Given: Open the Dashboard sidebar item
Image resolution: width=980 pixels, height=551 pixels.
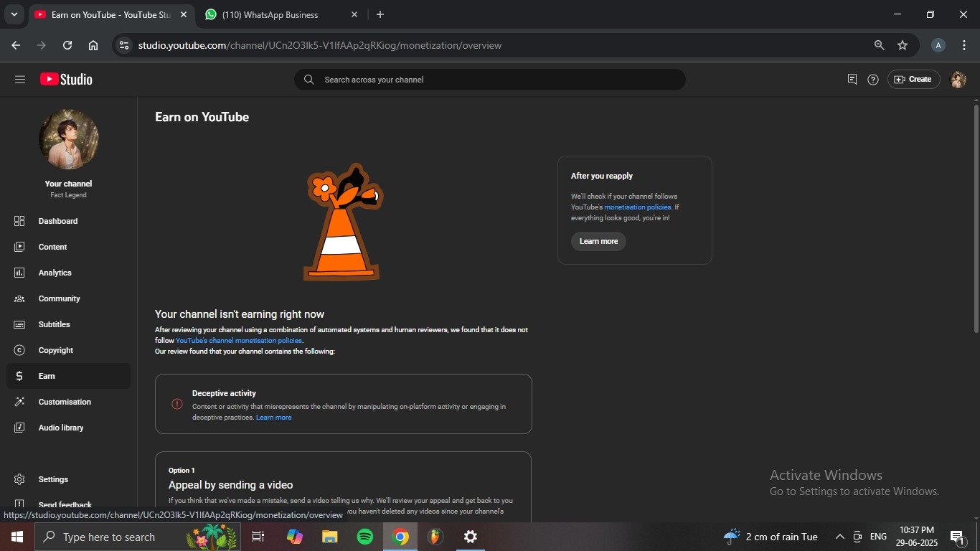Looking at the screenshot, I should 68,221.
